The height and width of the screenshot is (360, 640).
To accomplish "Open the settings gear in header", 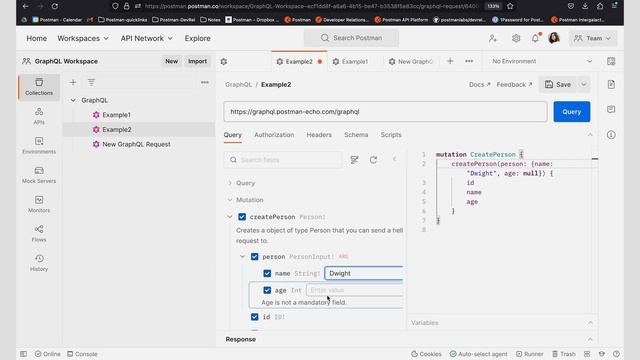I will point(516,38).
